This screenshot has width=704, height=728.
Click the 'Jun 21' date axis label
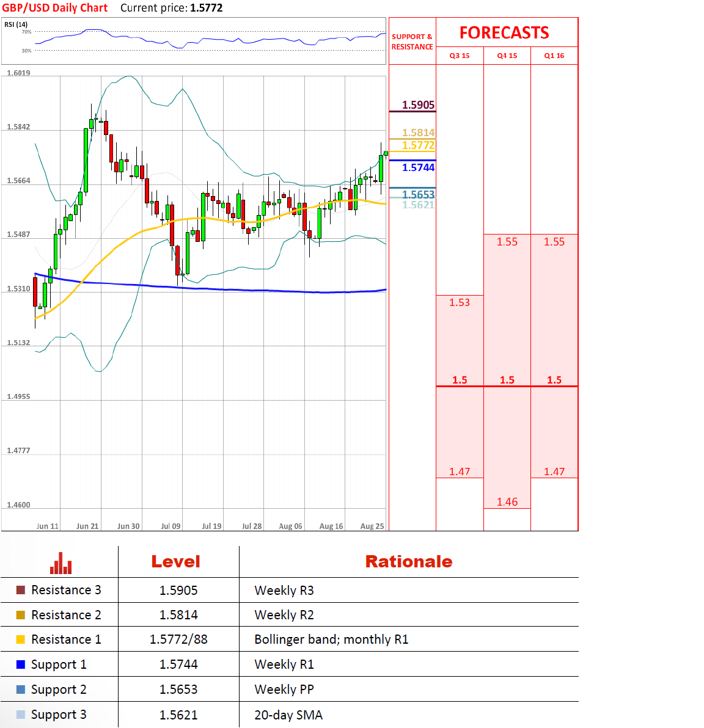87,526
